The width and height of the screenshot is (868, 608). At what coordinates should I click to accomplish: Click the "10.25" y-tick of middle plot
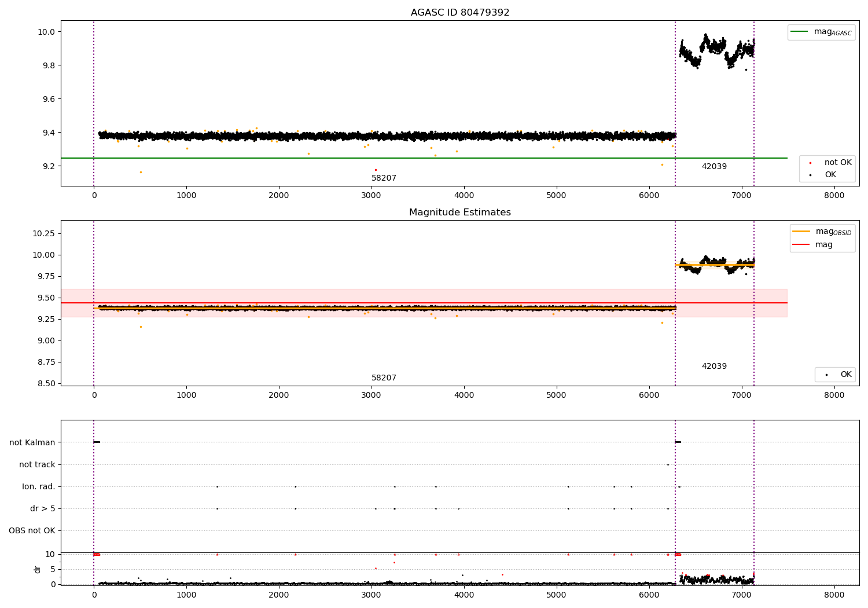(x=44, y=233)
